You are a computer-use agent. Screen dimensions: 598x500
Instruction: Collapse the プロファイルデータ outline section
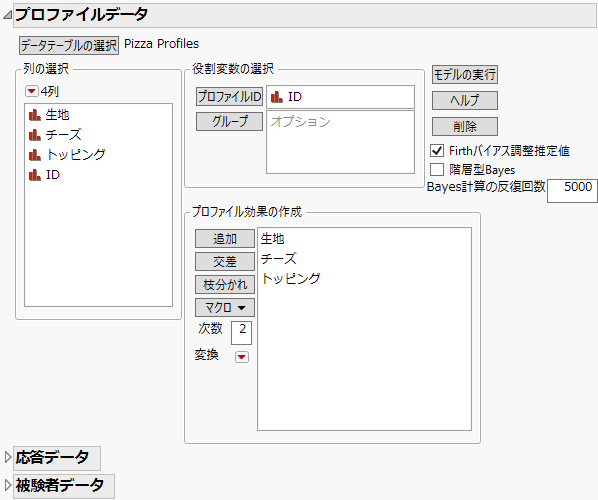[7, 15]
